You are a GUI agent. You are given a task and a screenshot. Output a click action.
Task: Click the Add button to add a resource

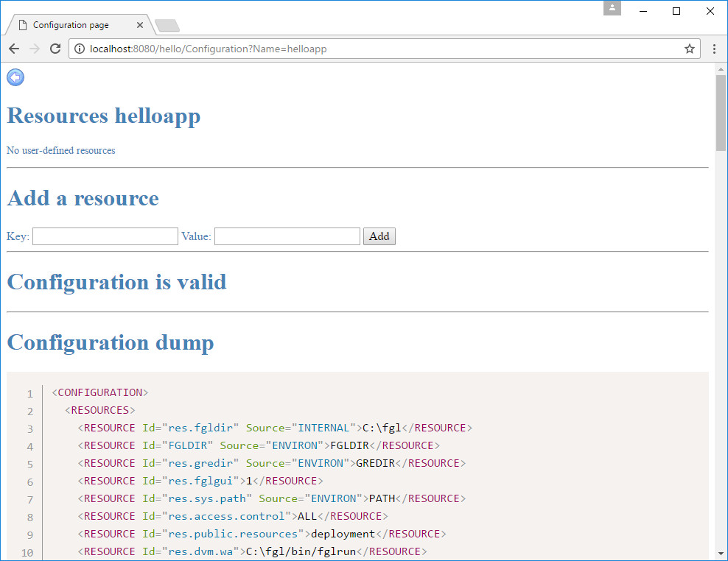click(x=379, y=236)
